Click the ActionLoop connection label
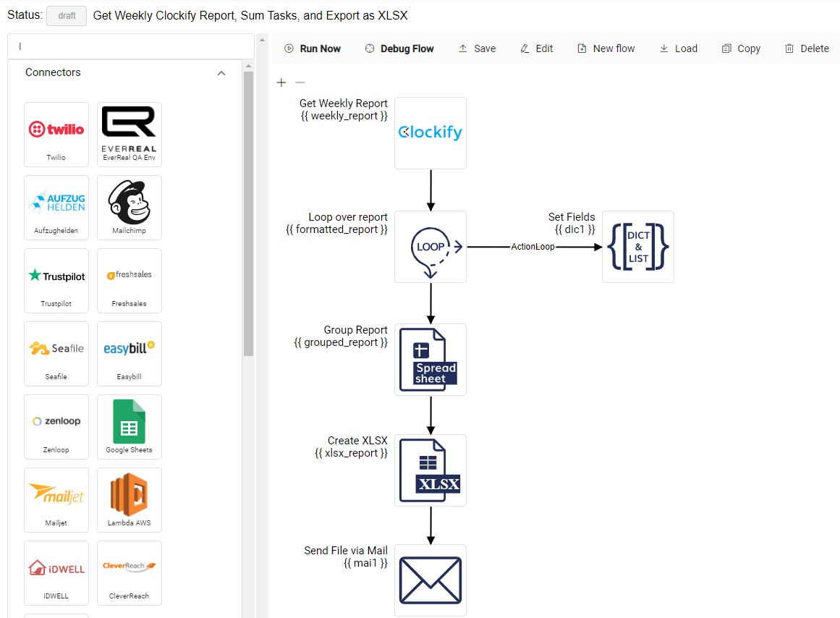This screenshot has width=840, height=618. [x=533, y=247]
